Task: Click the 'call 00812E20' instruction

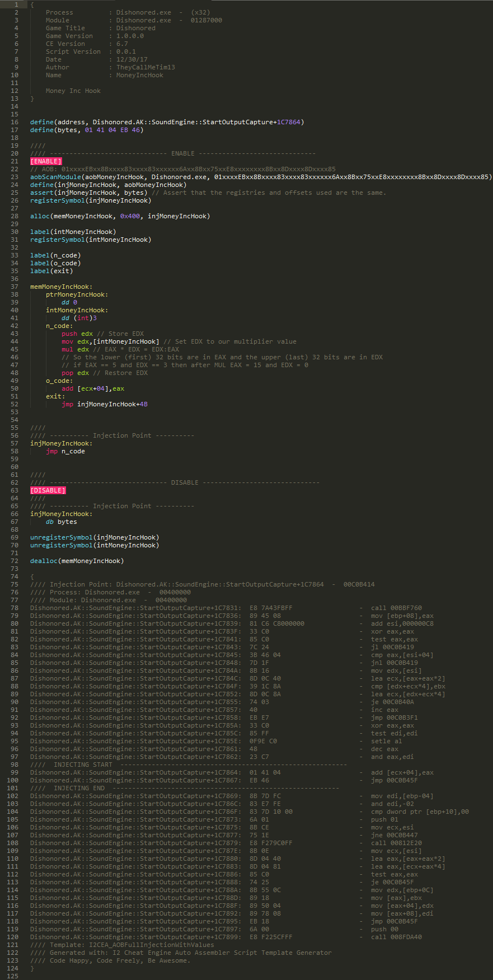Action: click(396, 843)
